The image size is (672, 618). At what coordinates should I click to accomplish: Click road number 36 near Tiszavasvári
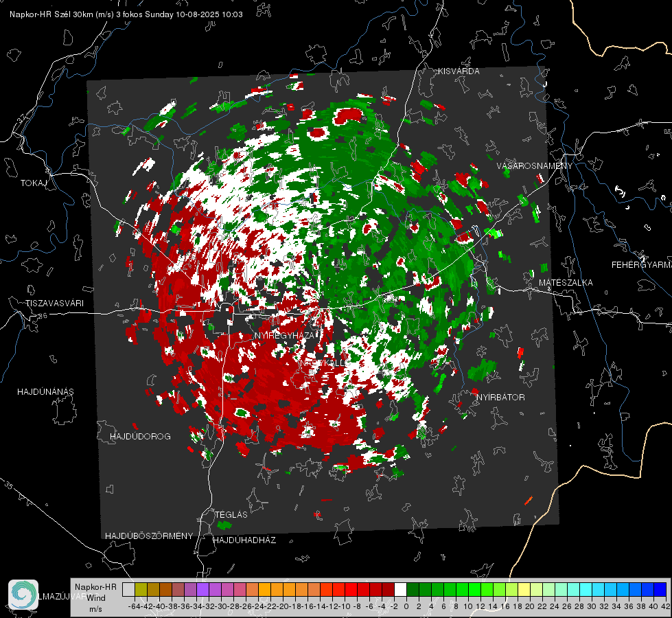43,316
